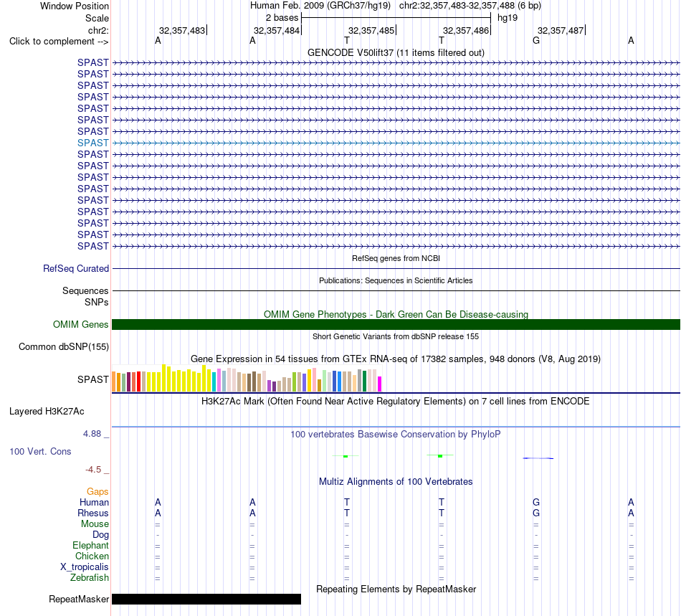Open the 'RefSeq genes from NCBI' track title

click(396, 258)
